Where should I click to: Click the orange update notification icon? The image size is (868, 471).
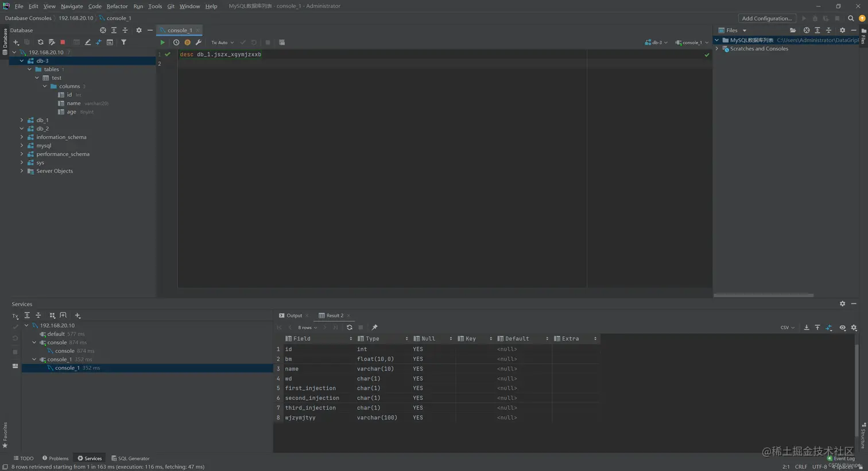(862, 18)
